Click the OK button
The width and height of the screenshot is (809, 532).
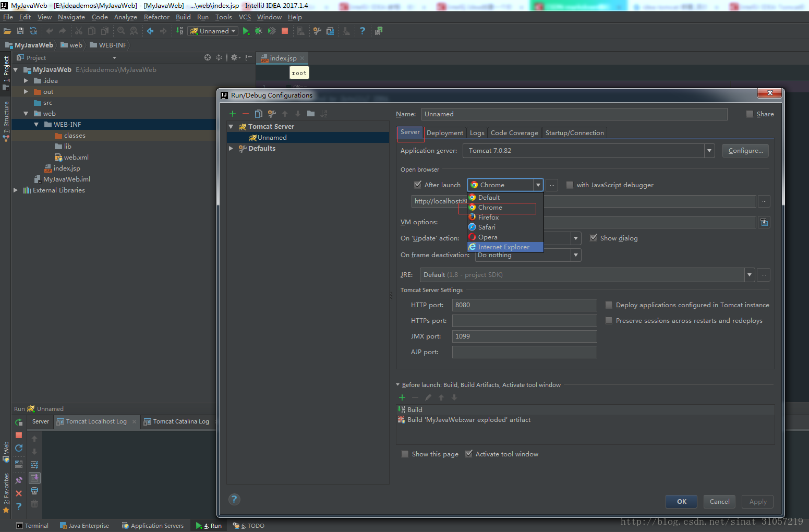(682, 501)
